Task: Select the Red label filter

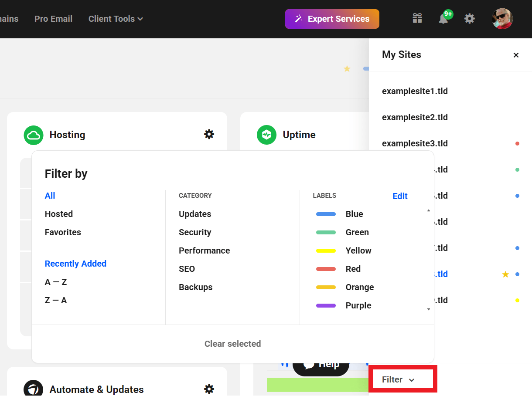Action: 353,269
